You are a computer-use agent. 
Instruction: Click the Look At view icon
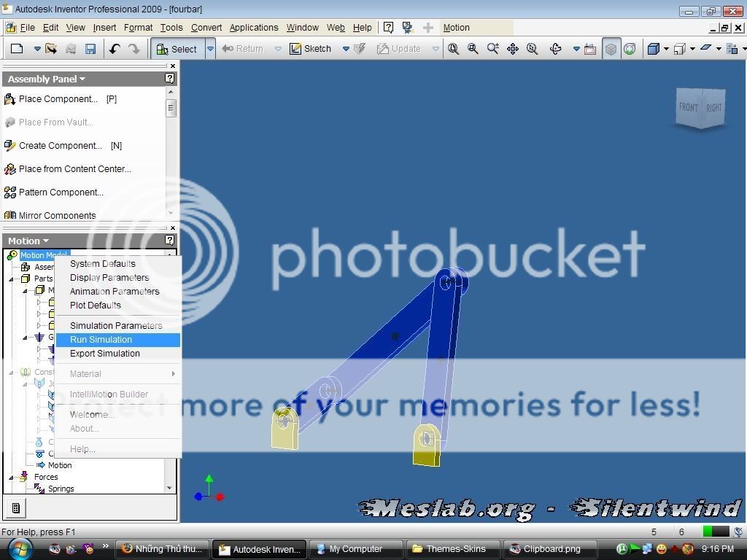pos(589,49)
